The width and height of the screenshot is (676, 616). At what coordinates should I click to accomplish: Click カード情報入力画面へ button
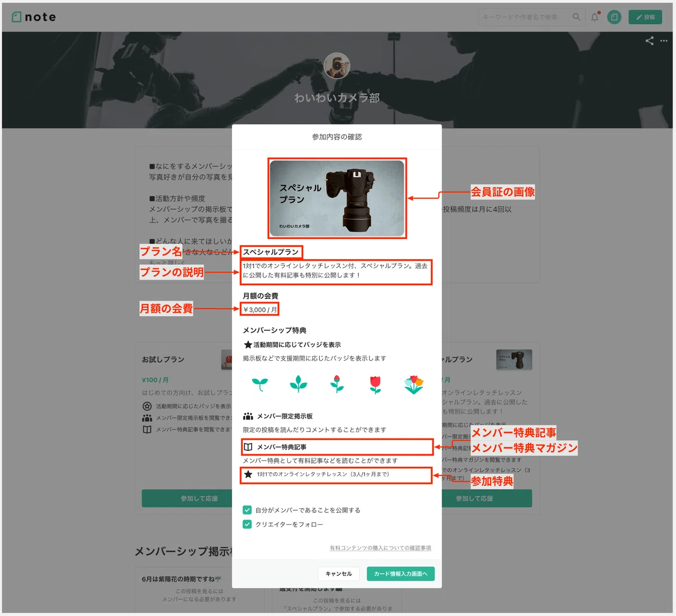(401, 574)
